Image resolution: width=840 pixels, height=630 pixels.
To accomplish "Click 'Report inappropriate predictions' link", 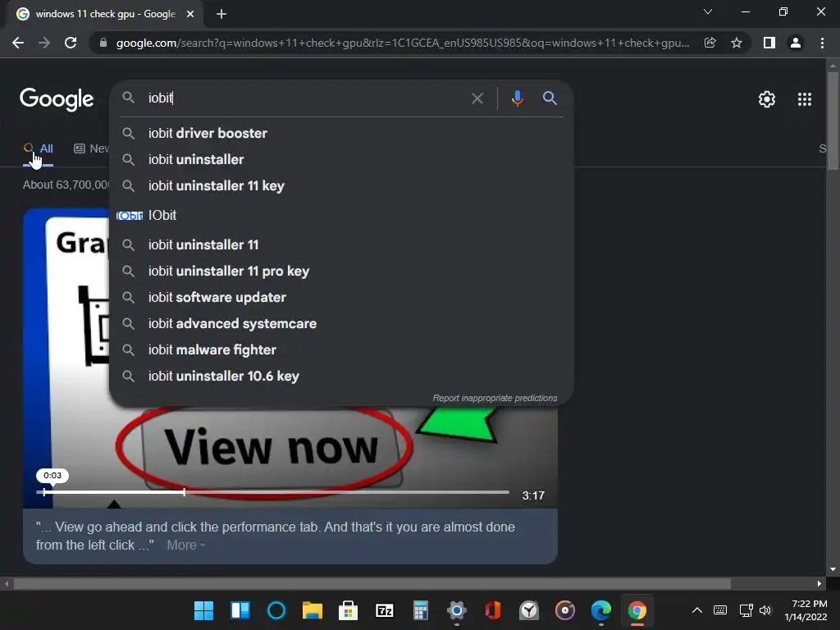I will point(495,398).
